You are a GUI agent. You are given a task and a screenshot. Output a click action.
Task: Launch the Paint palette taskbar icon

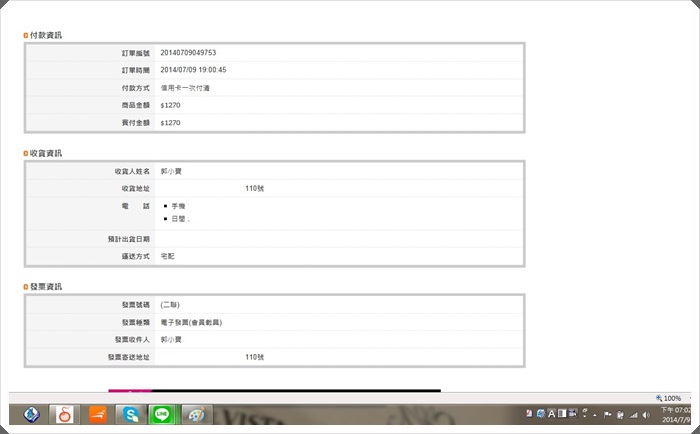197,414
